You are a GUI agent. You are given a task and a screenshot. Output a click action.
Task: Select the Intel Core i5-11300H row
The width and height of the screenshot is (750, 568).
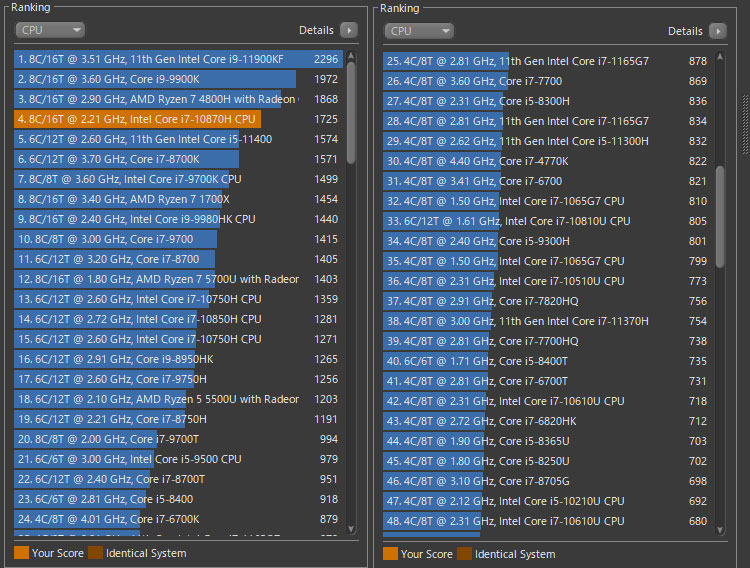(548, 141)
